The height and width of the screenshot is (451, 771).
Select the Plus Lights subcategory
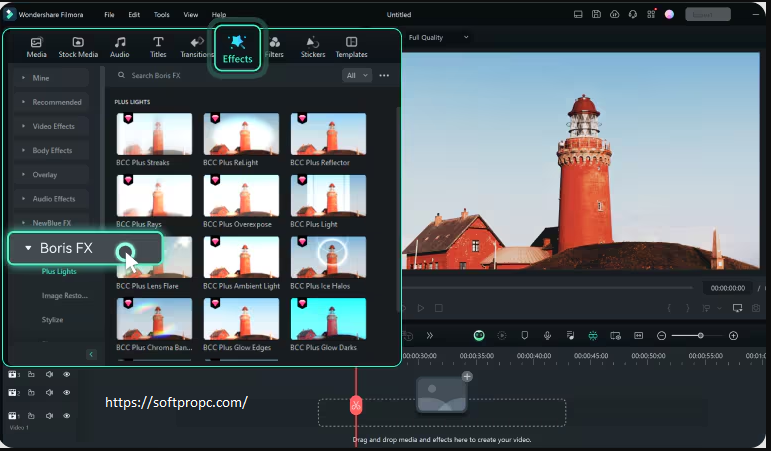tap(59, 271)
